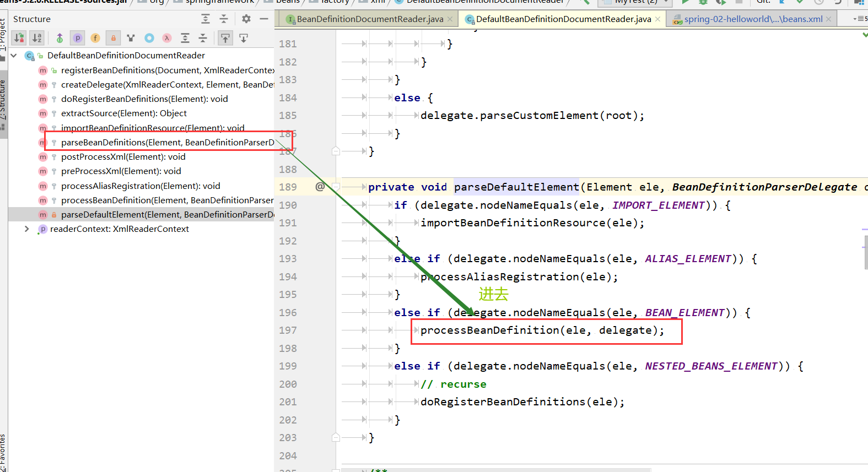
Task: Click doRegisterBeanDefinitions(ele) call on line 201
Action: (522, 402)
